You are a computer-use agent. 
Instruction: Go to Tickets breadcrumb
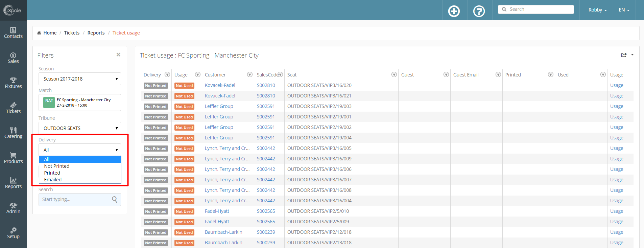click(72, 33)
